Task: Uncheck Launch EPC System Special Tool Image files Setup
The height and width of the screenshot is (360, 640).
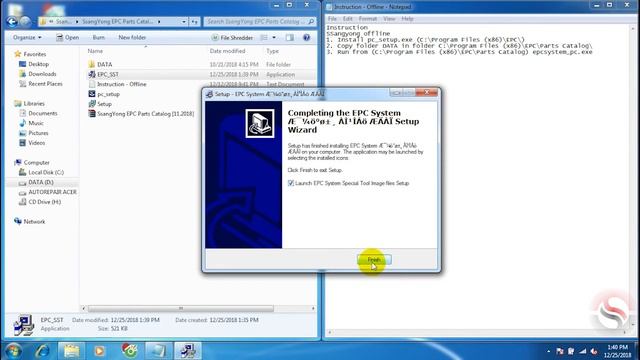Action: pyautogui.click(x=291, y=183)
